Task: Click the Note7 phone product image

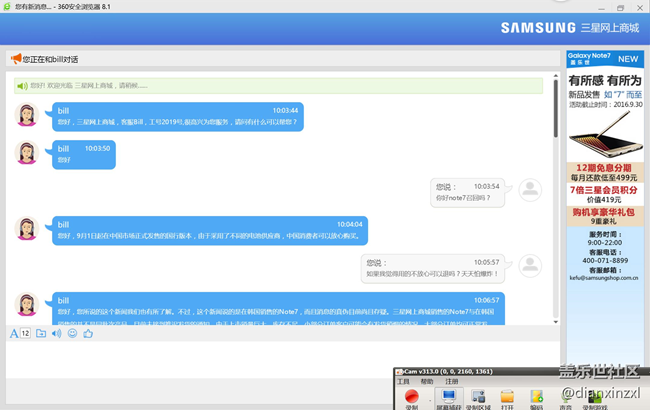Action: tap(605, 136)
